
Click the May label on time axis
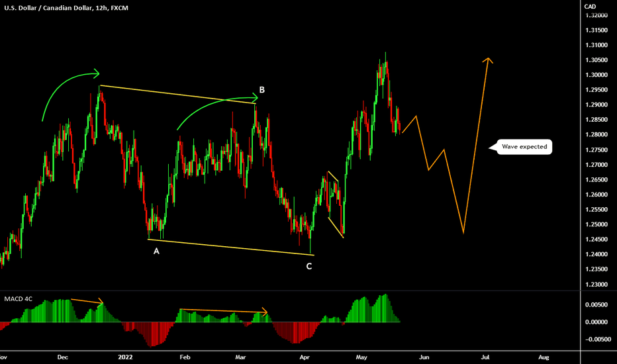pos(361,357)
